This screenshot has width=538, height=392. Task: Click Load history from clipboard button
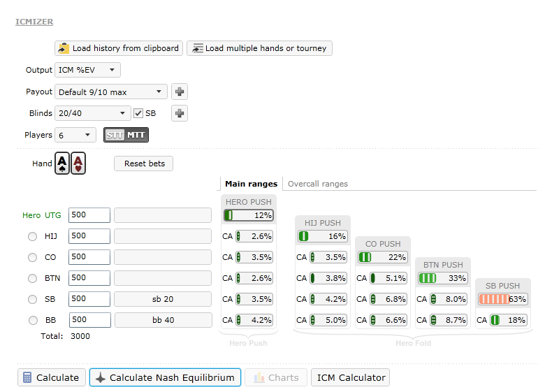(119, 48)
